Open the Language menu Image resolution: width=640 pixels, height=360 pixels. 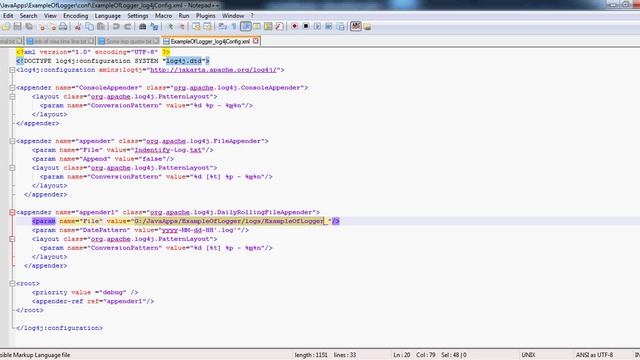(108, 16)
